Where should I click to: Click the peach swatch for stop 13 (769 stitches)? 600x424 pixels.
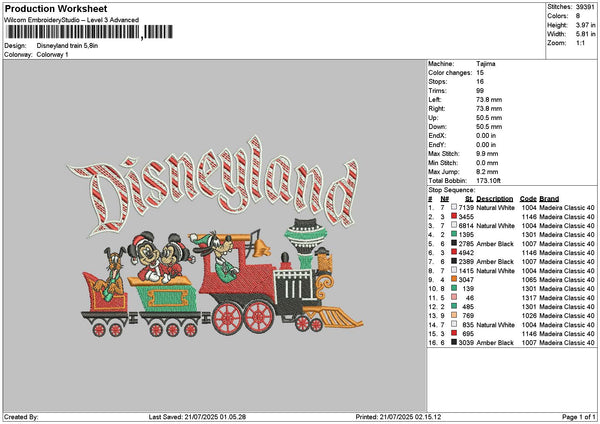coord(454,315)
